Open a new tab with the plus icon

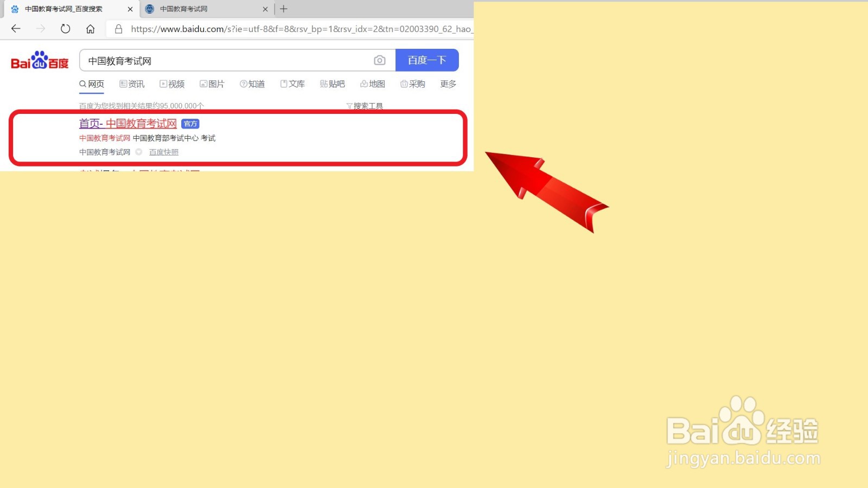pyautogui.click(x=283, y=9)
